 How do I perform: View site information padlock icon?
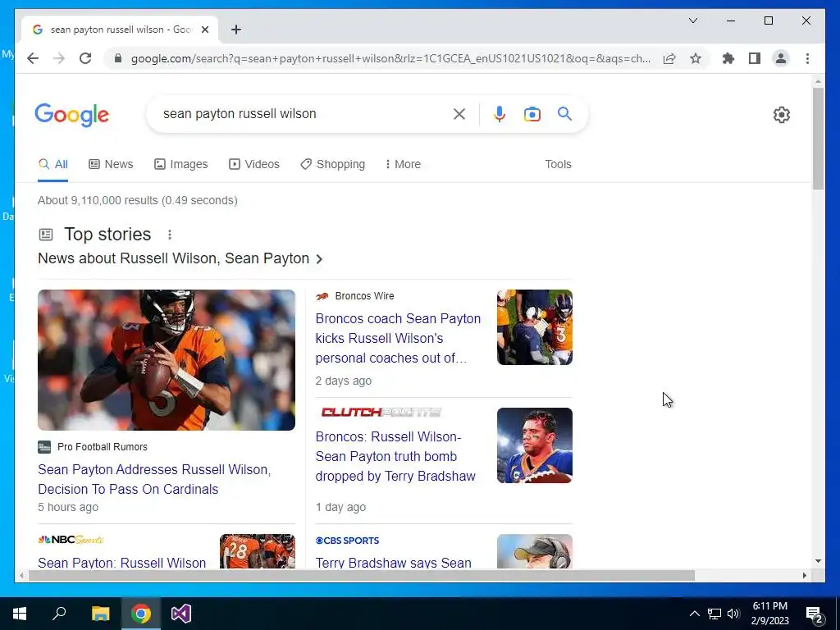[x=118, y=58]
